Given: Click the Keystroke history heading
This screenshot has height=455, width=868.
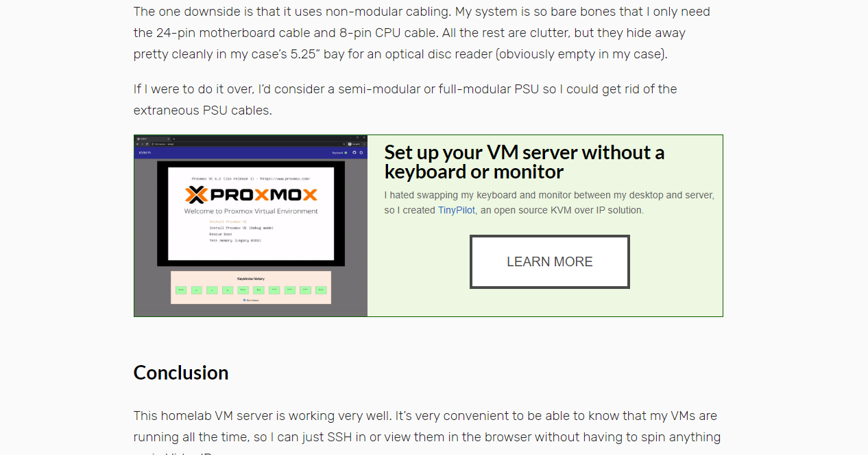Looking at the screenshot, I should 251,279.
